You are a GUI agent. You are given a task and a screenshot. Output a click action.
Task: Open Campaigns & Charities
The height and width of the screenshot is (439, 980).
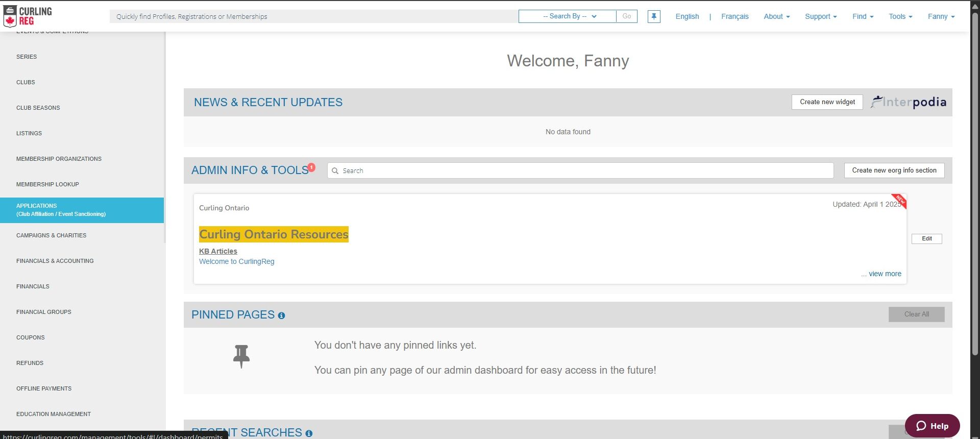click(x=82, y=235)
